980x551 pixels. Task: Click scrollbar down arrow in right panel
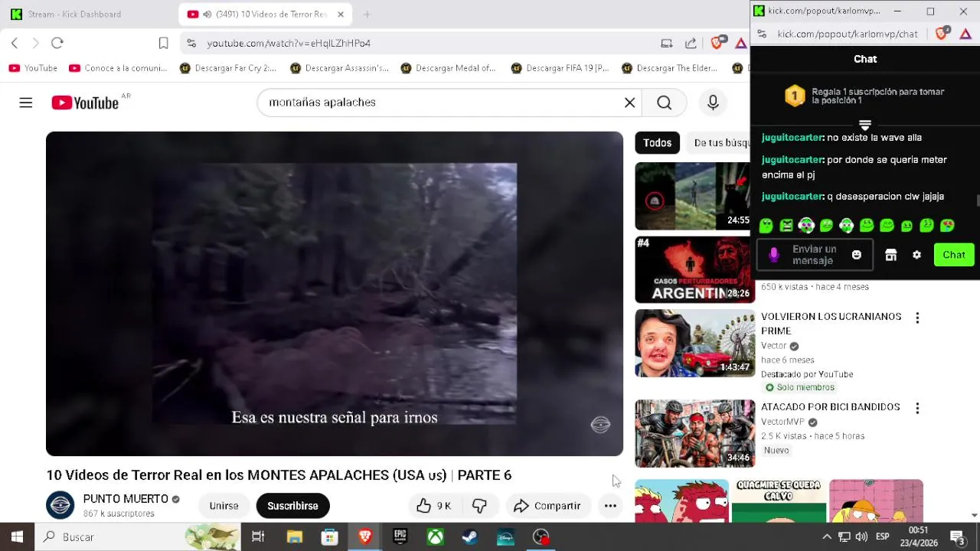click(x=975, y=515)
